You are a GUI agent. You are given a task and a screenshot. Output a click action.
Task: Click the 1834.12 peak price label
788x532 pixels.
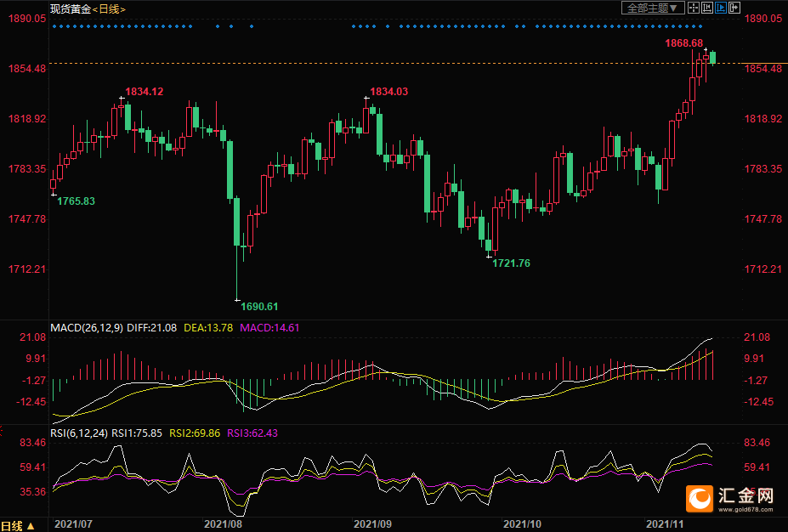[145, 91]
